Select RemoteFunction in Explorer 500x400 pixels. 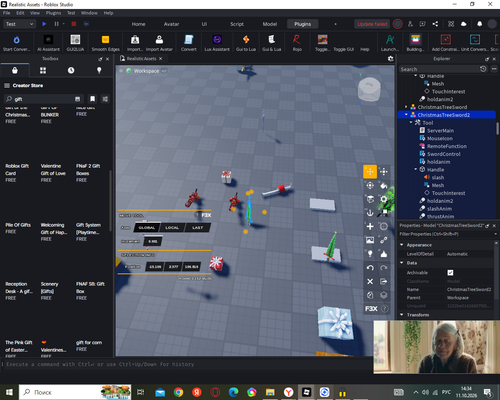tap(447, 146)
